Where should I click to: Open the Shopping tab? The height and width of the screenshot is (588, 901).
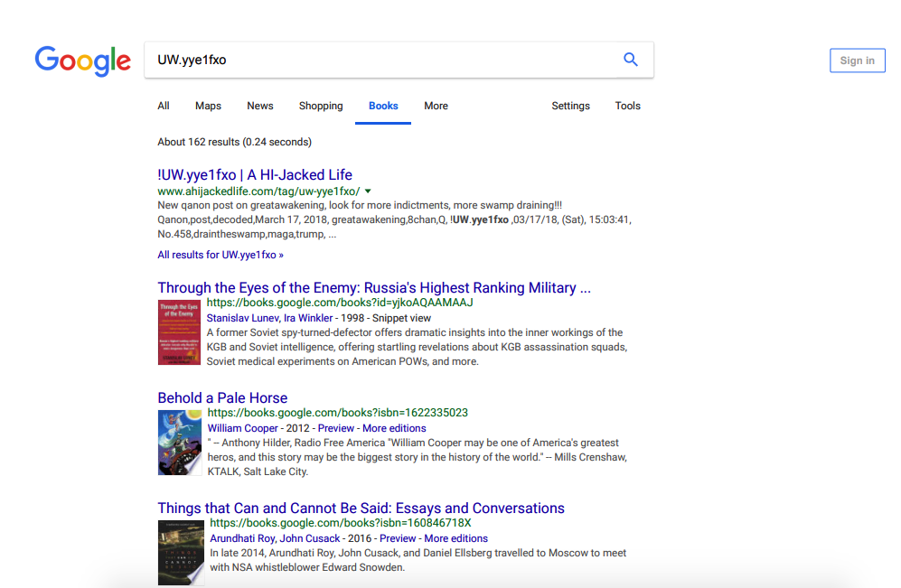click(x=321, y=106)
